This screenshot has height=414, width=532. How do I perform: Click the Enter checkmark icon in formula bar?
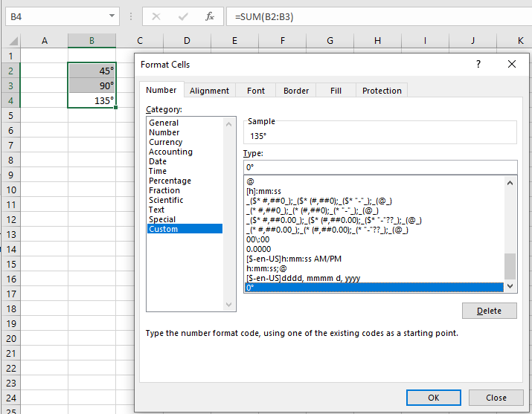tap(183, 16)
